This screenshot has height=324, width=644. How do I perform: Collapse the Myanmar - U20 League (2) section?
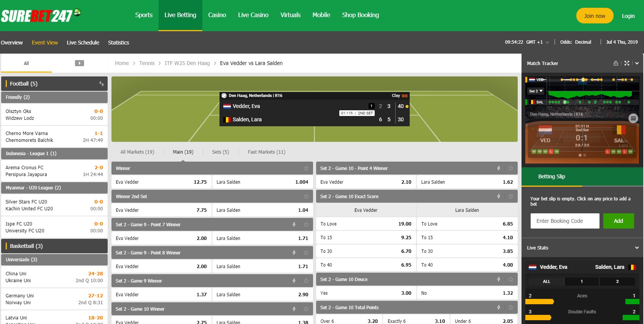[54, 188]
